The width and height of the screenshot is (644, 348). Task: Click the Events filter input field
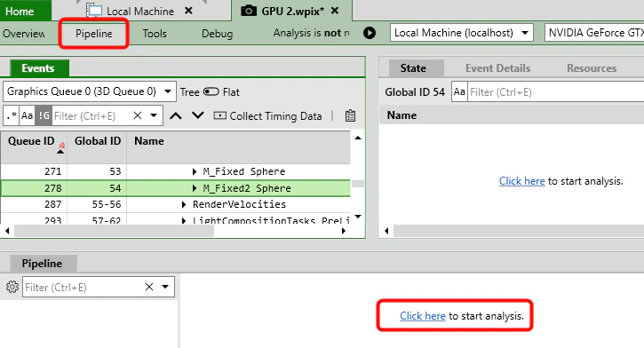point(92,116)
